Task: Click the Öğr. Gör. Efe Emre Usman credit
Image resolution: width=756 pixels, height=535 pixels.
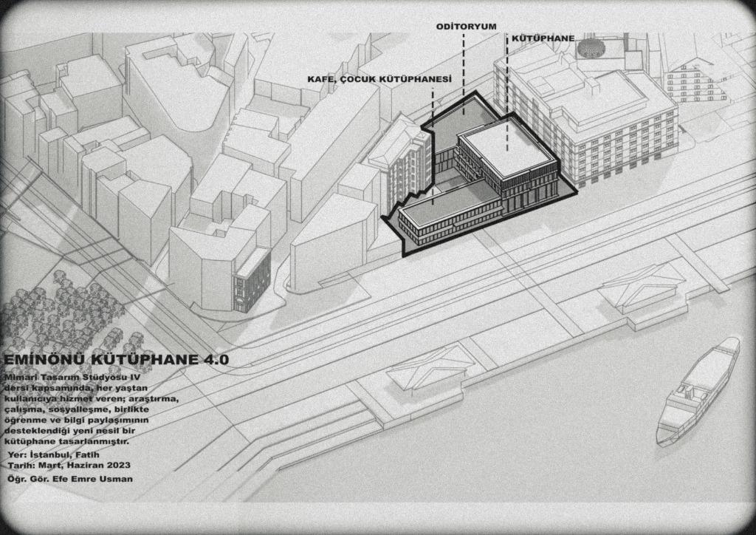Action: point(70,479)
